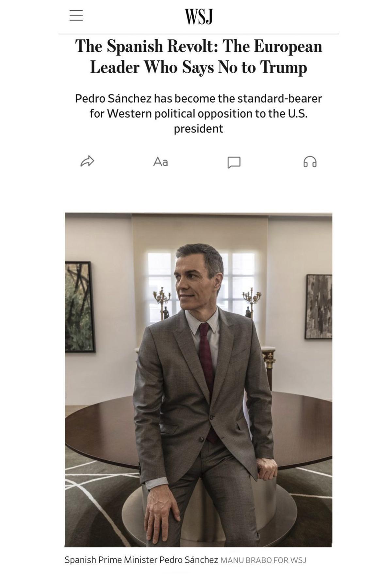Viewport: 392px width, 574px height.
Task: Open the hamburger navigation menu
Action: coord(76,15)
